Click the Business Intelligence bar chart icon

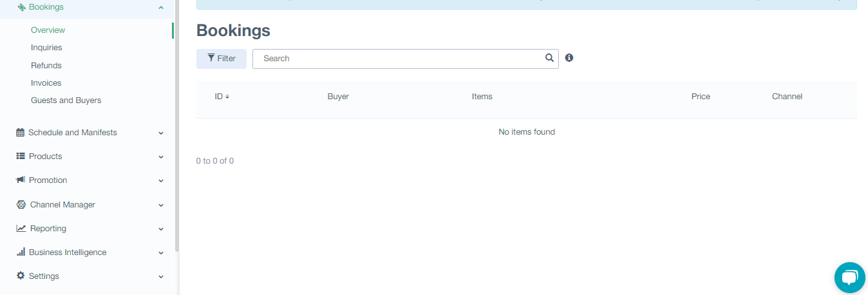(x=21, y=252)
